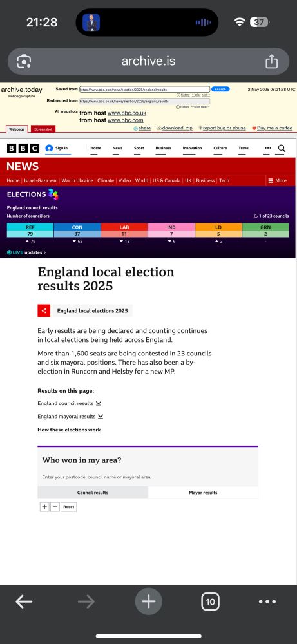
Task: Expand England council results anchor
Action: coord(70,403)
